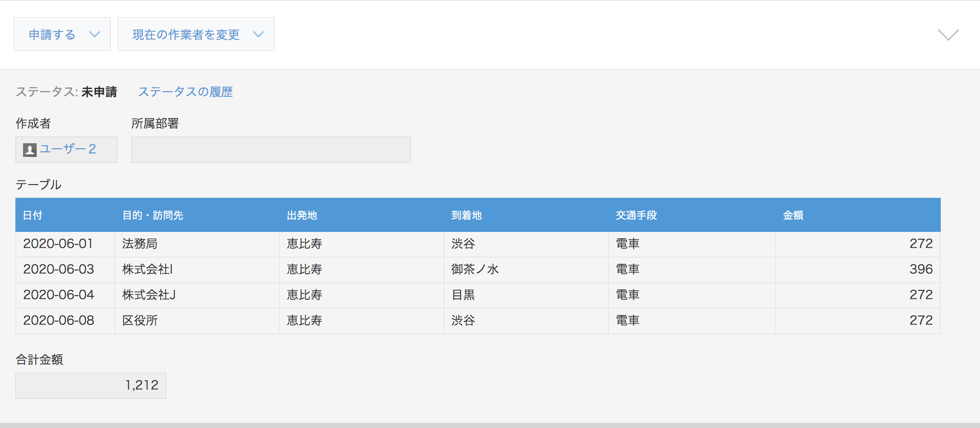Click the 御茶ノ水 destination cell
Image resolution: width=980 pixels, height=428 pixels.
526,270
